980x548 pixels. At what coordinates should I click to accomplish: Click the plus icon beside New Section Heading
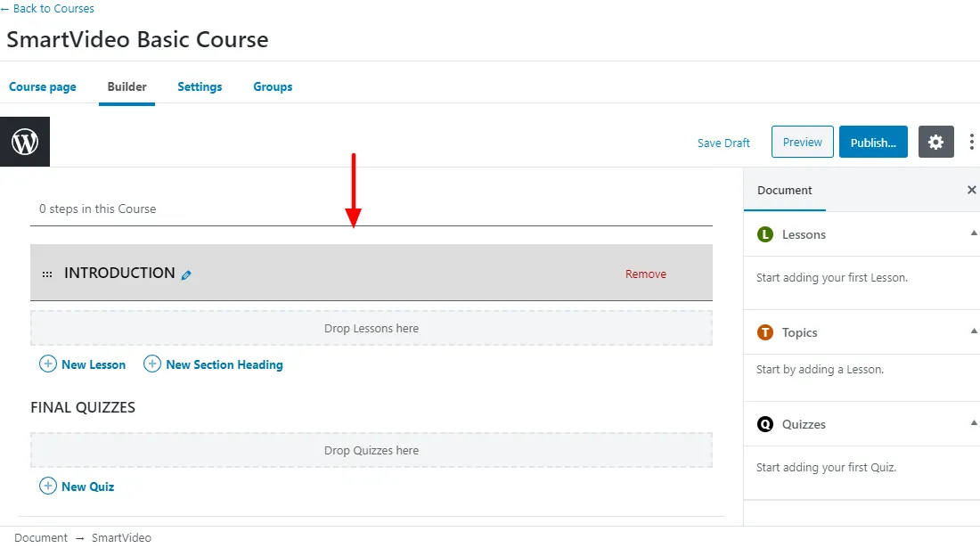click(151, 364)
